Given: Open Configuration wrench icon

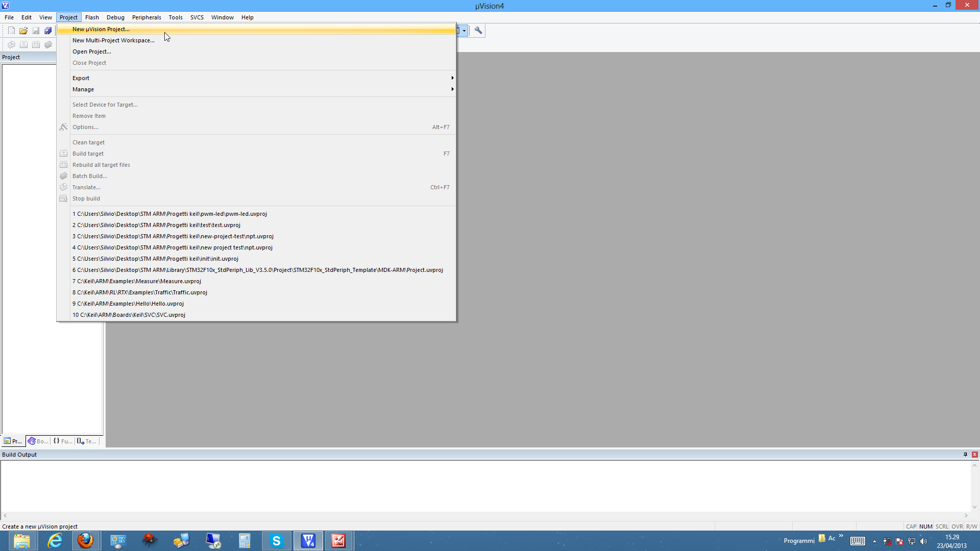Looking at the screenshot, I should (478, 31).
